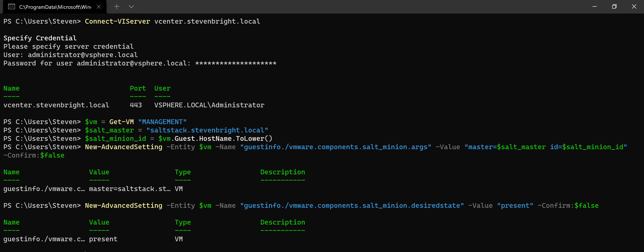The image size is (644, 252).
Task: Click the salt_minion.desiredstate setting name string
Action: coord(352,206)
